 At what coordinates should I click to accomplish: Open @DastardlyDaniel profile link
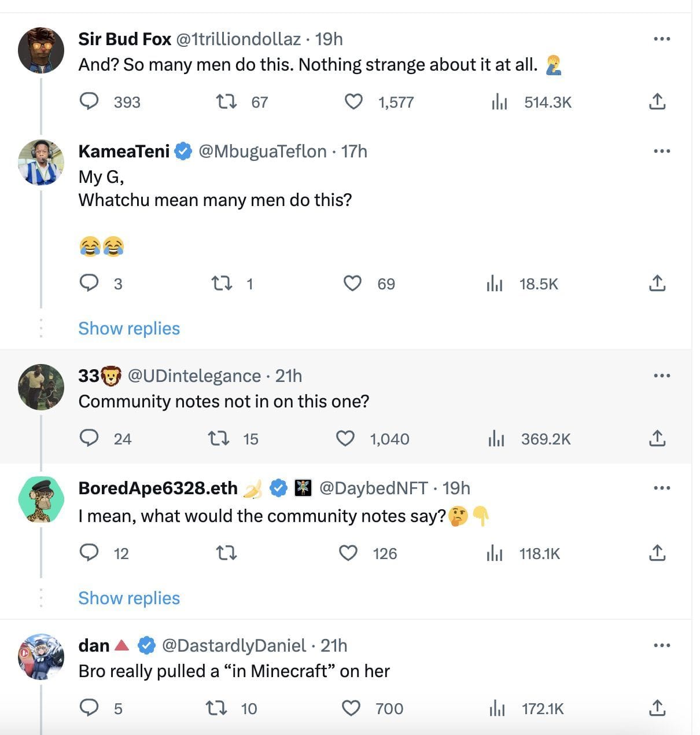pyautogui.click(x=234, y=645)
